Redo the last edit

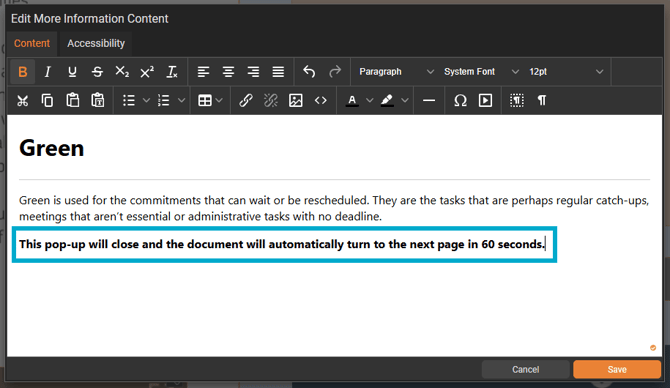click(335, 72)
